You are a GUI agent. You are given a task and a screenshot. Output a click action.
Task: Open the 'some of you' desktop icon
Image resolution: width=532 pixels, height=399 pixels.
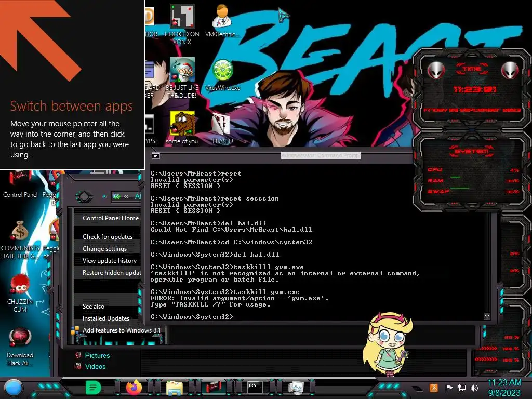click(182, 128)
